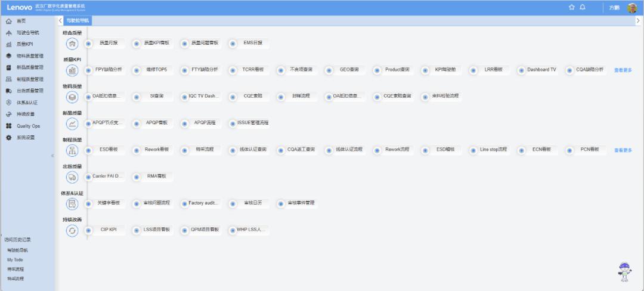Open 持续改善 in the sidebar menu
This screenshot has width=644, height=291.
(26, 114)
